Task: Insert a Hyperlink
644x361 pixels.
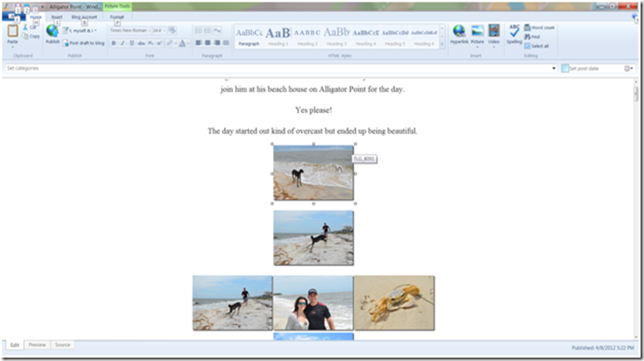Action: [459, 34]
